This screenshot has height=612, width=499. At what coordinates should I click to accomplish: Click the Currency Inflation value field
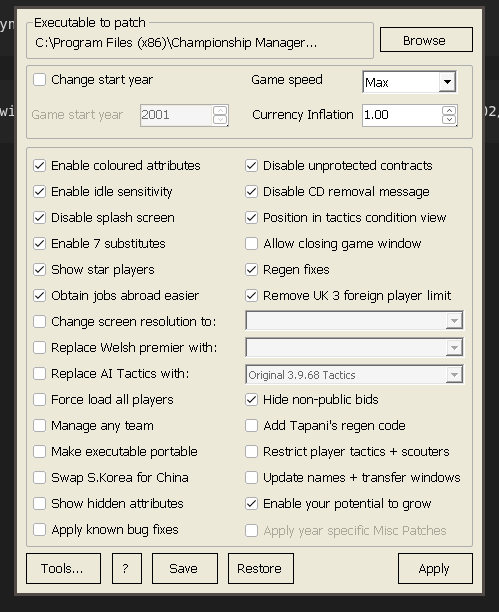(x=402, y=115)
